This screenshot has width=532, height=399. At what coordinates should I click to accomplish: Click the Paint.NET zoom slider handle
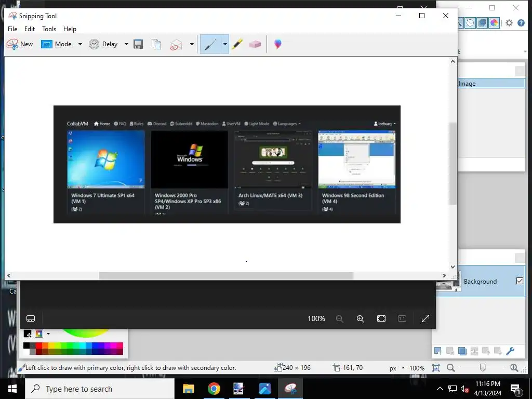483,367
